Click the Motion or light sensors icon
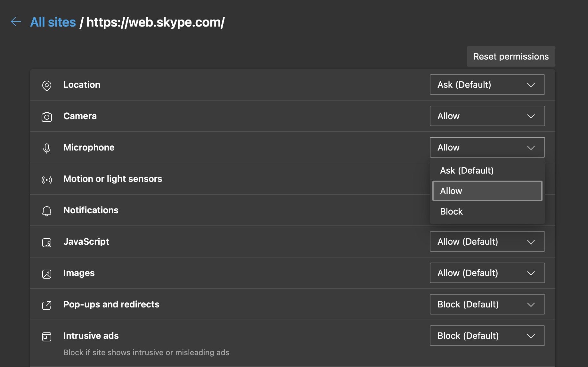 47,180
